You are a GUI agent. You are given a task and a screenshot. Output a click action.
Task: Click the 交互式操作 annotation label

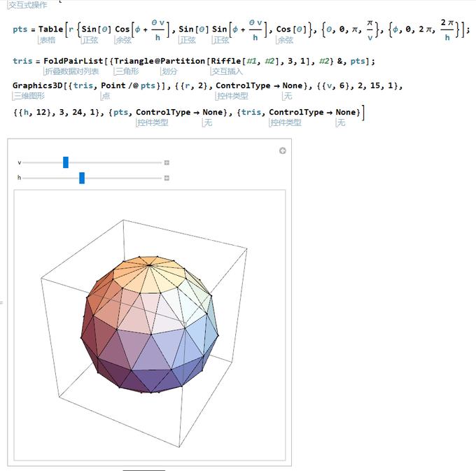pyautogui.click(x=27, y=5)
